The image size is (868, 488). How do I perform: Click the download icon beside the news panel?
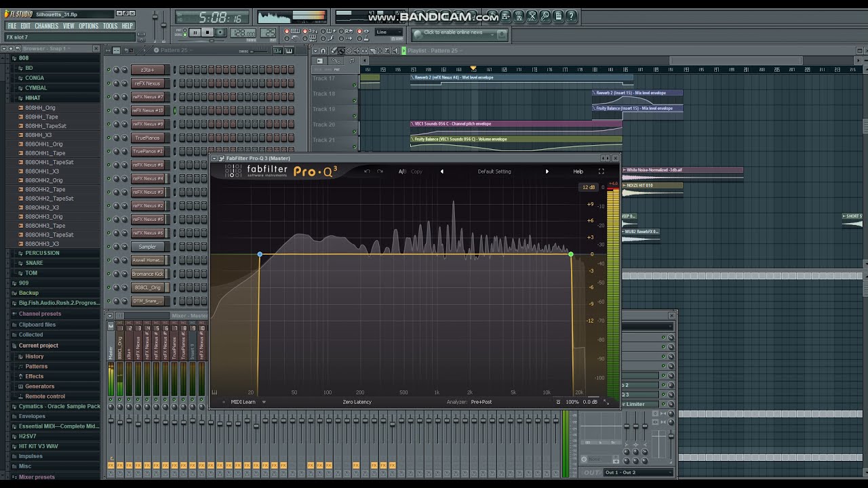502,34
